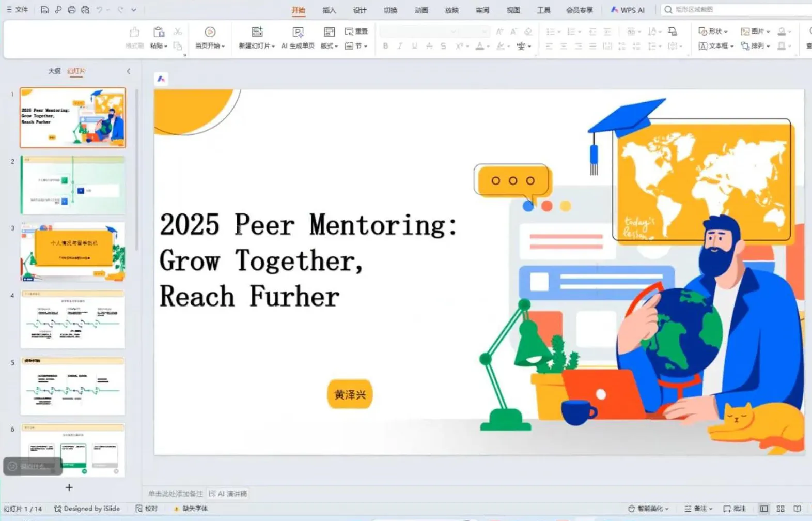Image resolution: width=812 pixels, height=521 pixels.
Task: Switch to Slide Sorter grid view
Action: coord(780,509)
